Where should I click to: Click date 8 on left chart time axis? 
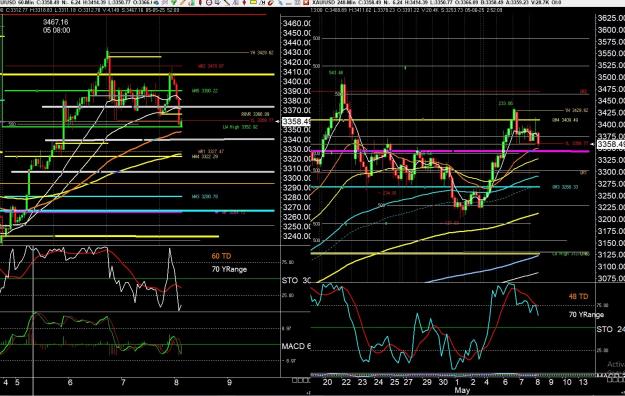[x=176, y=382]
